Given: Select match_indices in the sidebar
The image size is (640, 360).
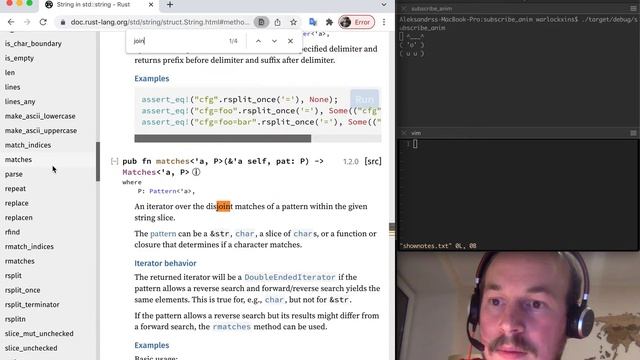Looking at the screenshot, I should 28,145.
